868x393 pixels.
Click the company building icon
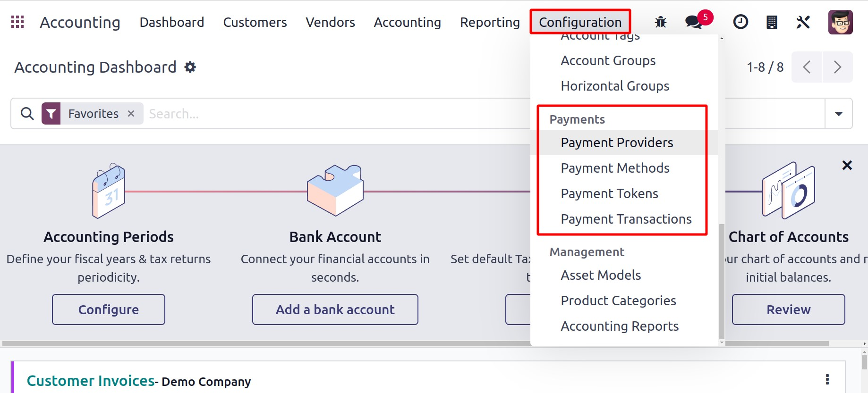772,22
